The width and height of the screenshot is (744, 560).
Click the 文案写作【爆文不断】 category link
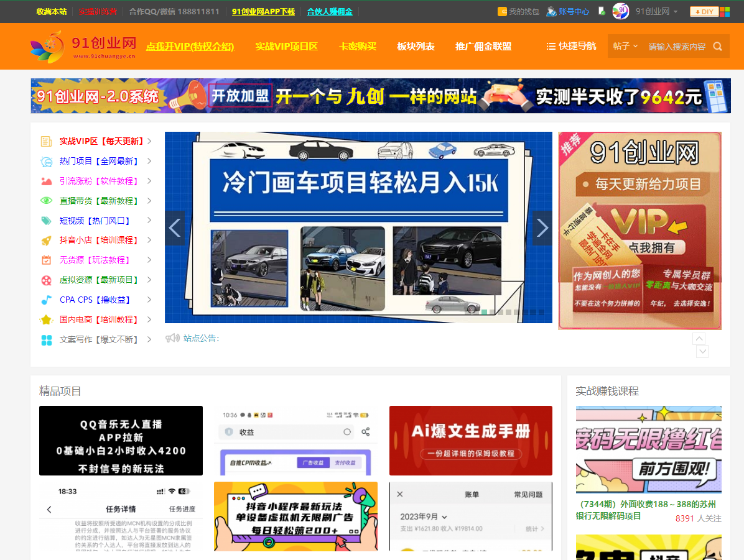[99, 339]
